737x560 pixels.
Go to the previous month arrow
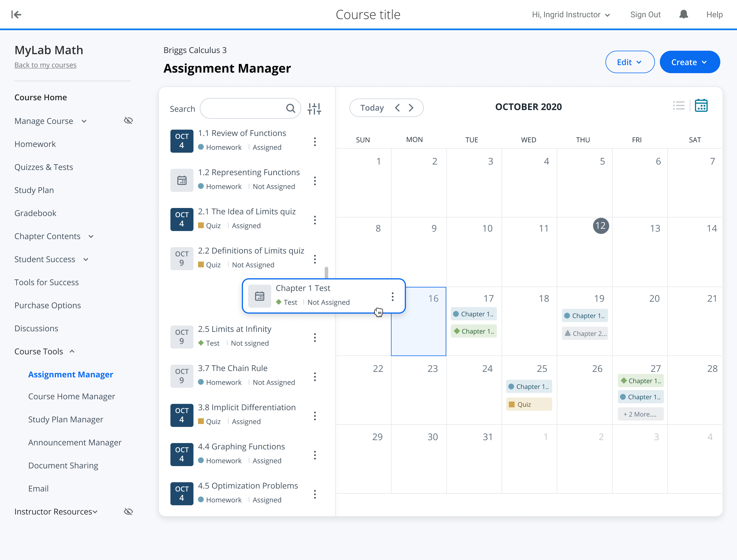point(397,108)
